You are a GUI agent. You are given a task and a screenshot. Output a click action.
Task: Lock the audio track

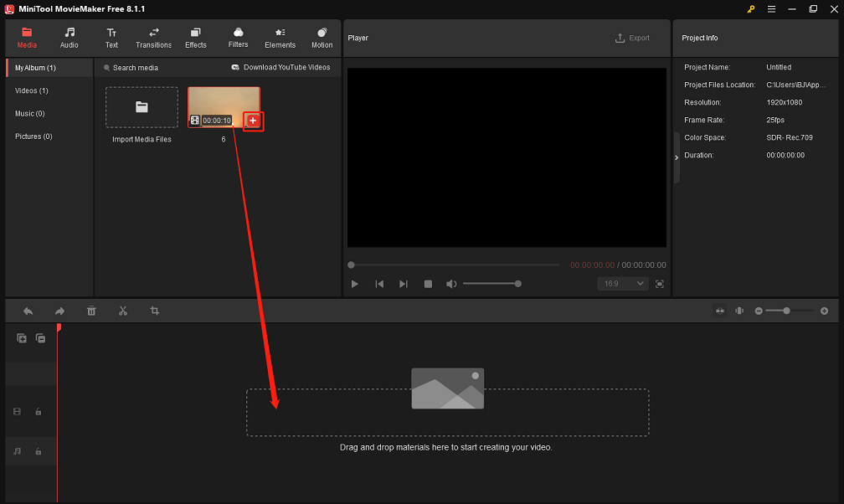pos(39,452)
